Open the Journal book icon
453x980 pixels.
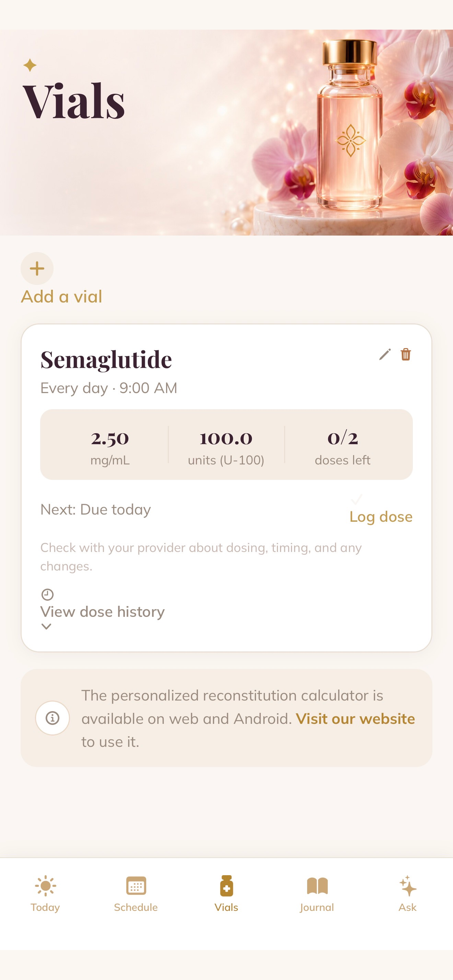pyautogui.click(x=317, y=886)
